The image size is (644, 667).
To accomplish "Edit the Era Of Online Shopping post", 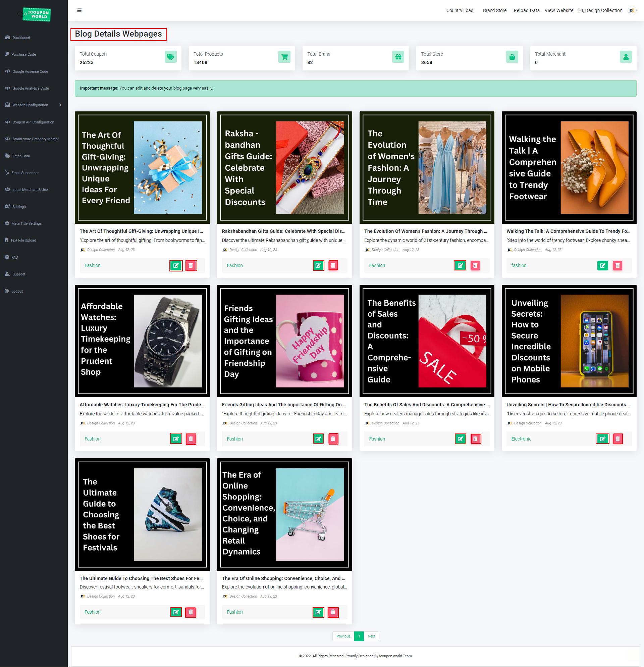I will (318, 612).
